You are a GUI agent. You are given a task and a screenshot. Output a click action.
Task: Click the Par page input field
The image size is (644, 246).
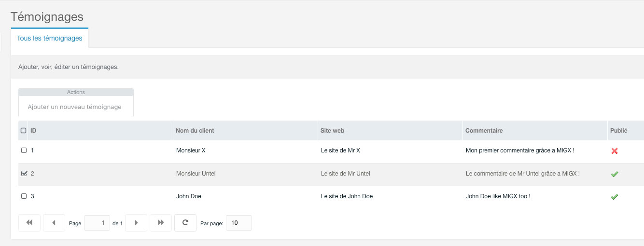(239, 223)
